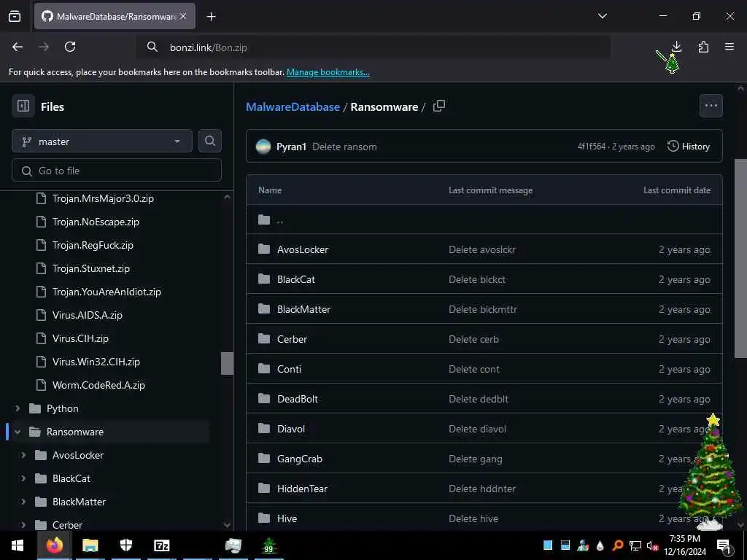Image resolution: width=747 pixels, height=560 pixels.
Task: Select Virus.AIDS.A.zip in file tree
Action: pyautogui.click(x=88, y=315)
